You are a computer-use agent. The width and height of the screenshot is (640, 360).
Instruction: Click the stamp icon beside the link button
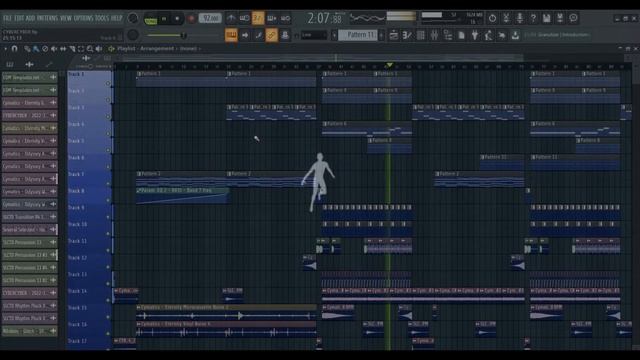[285, 35]
